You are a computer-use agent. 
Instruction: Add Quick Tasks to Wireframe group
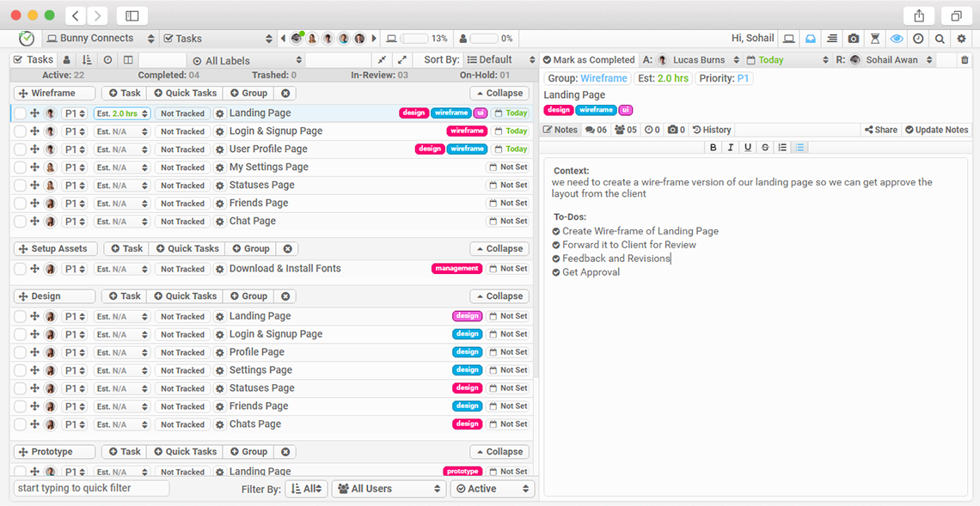[x=185, y=93]
